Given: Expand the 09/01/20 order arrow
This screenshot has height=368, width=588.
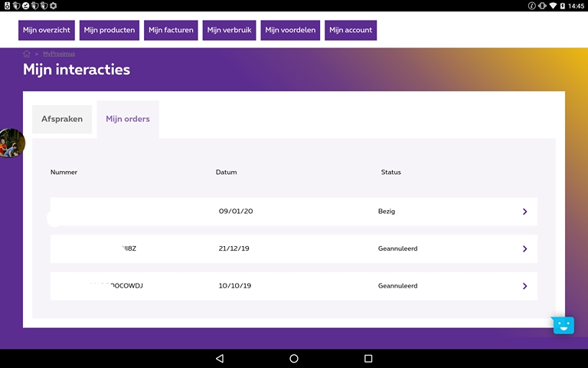Looking at the screenshot, I should tap(524, 212).
